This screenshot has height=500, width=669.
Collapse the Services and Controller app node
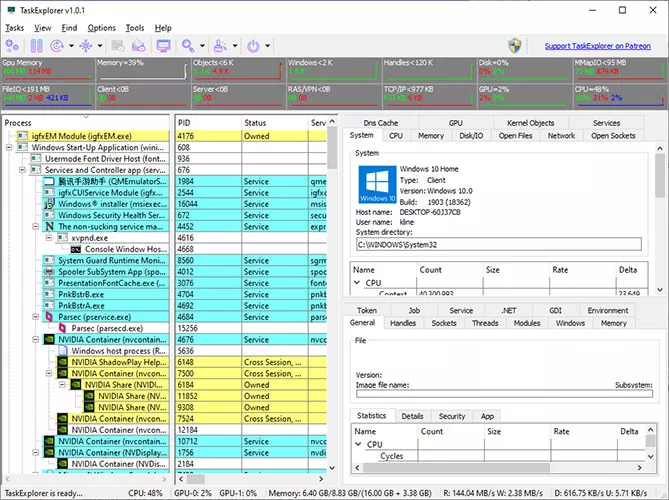pos(22,170)
